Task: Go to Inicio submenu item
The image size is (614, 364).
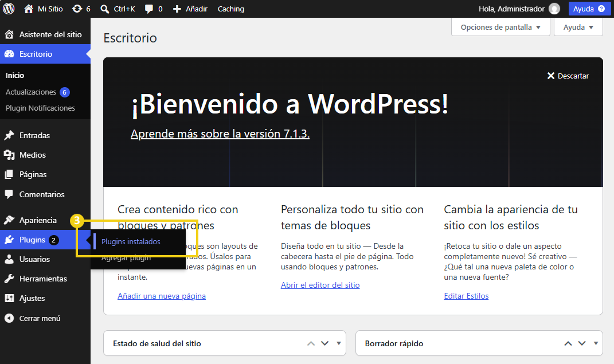Action: [x=15, y=75]
